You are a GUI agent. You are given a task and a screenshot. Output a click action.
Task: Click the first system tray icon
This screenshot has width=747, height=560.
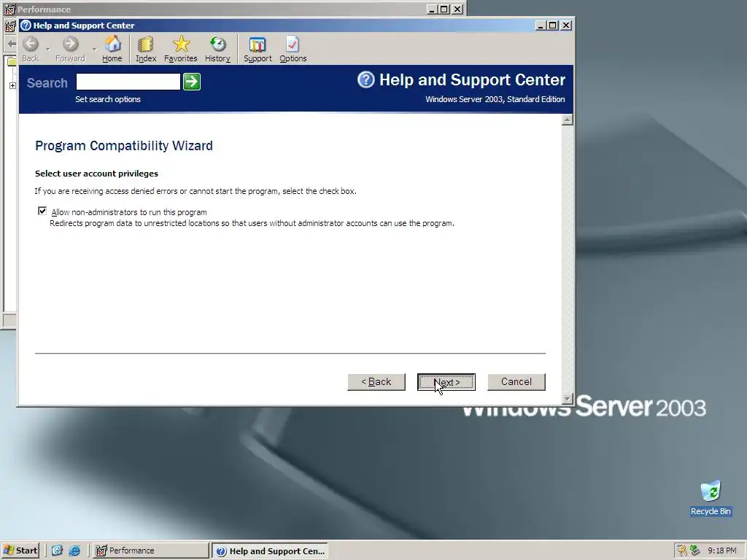pos(682,551)
